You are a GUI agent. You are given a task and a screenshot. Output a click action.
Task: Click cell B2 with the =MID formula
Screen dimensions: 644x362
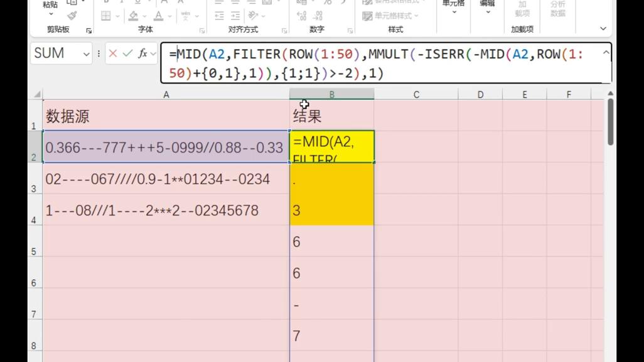332,147
